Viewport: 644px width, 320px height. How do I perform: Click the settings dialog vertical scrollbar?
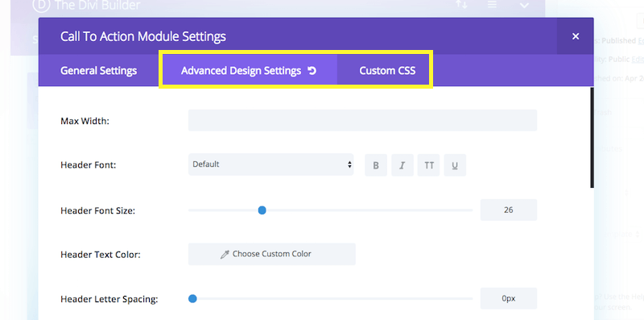tap(592, 137)
